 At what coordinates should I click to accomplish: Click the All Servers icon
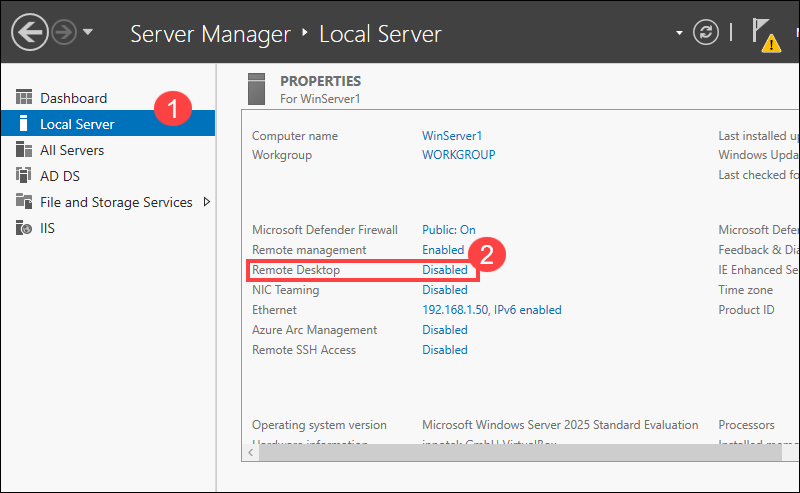[24, 150]
